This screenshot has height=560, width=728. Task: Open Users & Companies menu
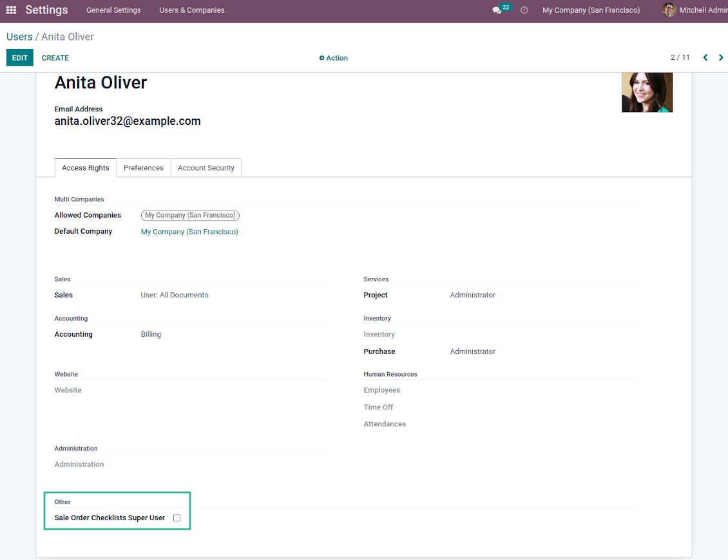click(x=192, y=10)
